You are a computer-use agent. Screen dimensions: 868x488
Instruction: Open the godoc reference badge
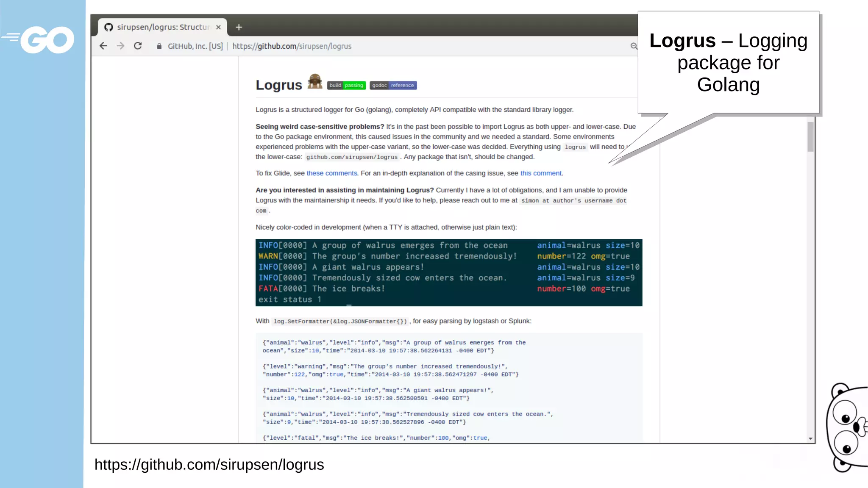[x=393, y=85]
